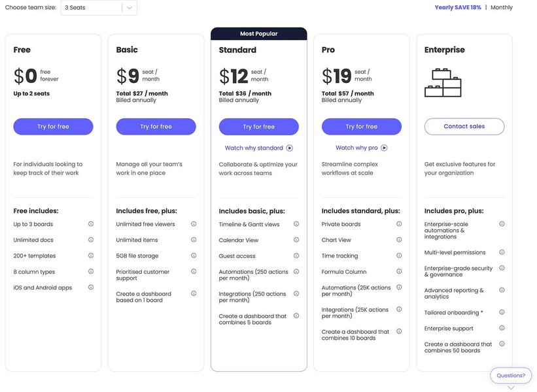Switch billing to Monthly
The height and width of the screenshot is (392, 537).
tap(502, 7)
